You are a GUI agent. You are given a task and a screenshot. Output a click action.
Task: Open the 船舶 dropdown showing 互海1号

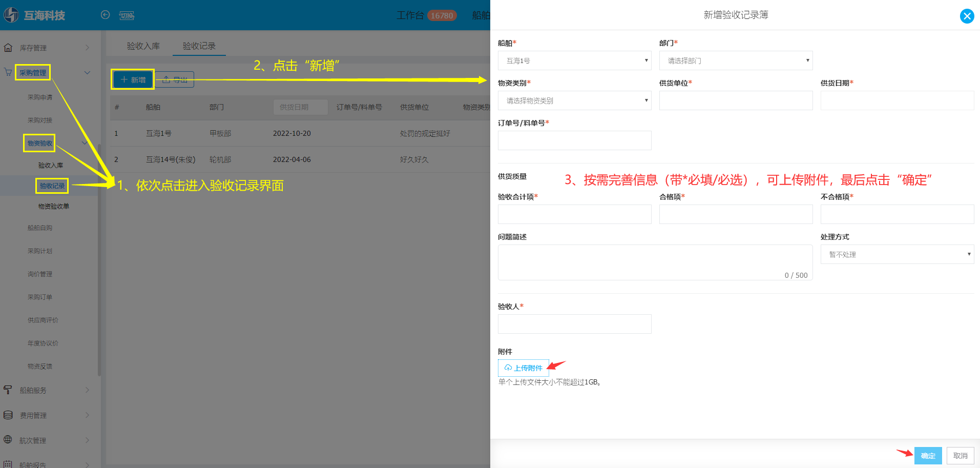tap(574, 60)
